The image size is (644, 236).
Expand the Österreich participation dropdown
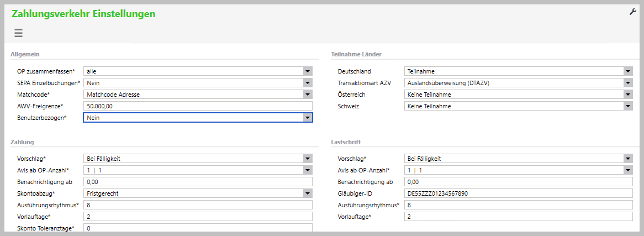click(x=628, y=95)
